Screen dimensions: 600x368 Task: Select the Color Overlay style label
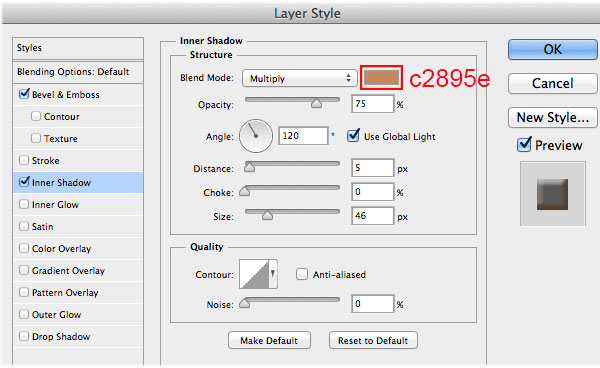[x=62, y=249]
